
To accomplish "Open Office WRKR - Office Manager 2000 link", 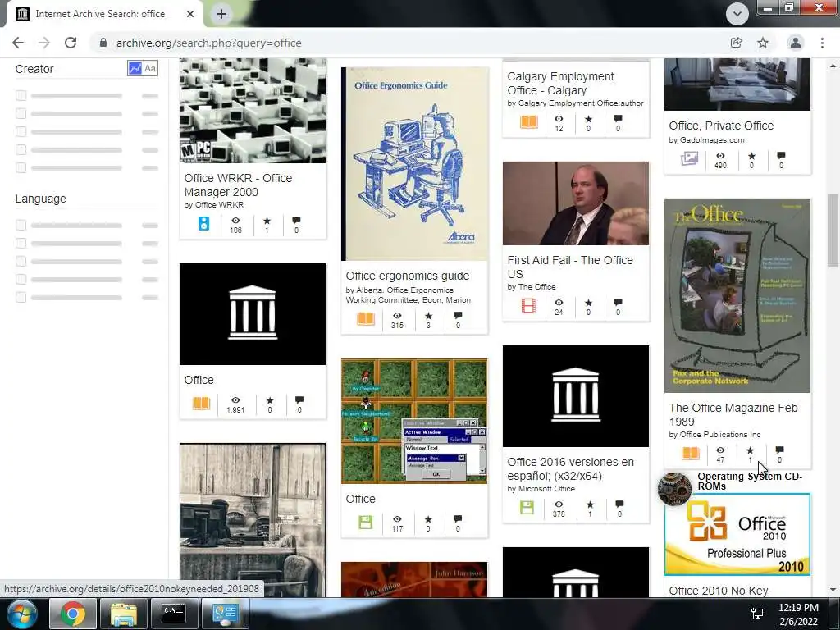I will (x=238, y=185).
